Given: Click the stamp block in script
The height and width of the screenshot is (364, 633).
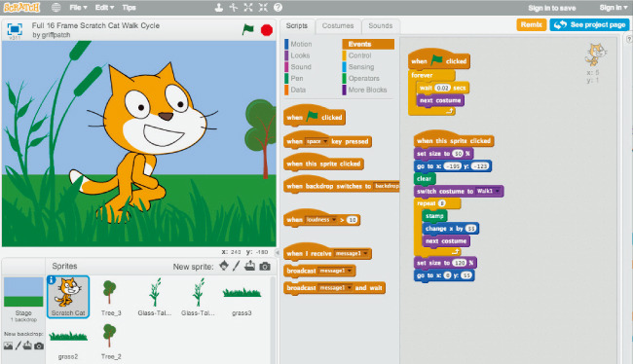Looking at the screenshot, I should coord(434,216).
